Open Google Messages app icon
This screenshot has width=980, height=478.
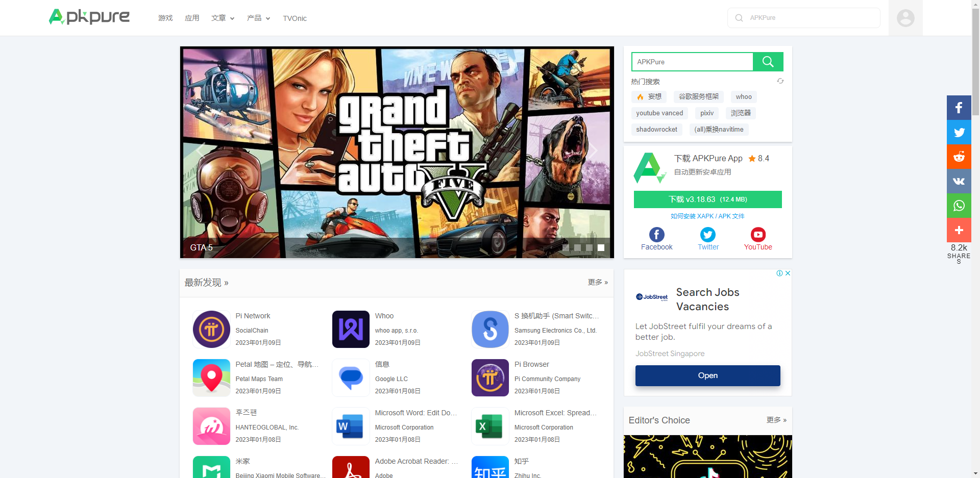pyautogui.click(x=351, y=378)
